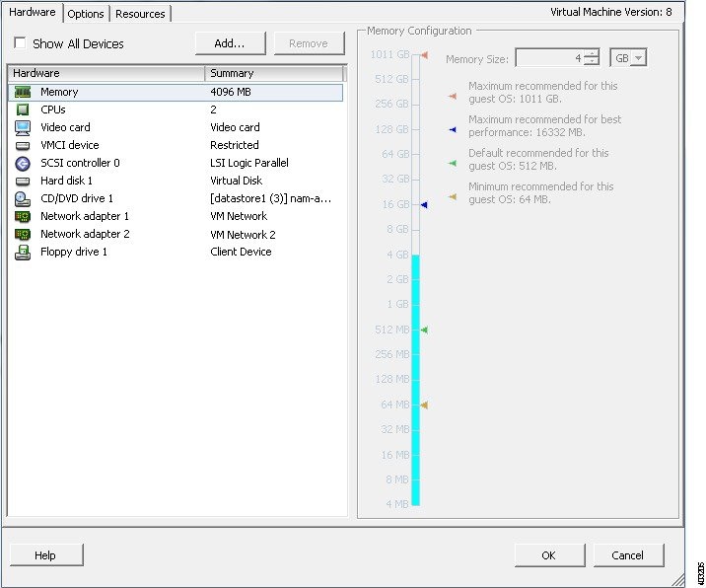Click the 512 GB label on memory scale
706x588 pixels.
[x=391, y=79]
